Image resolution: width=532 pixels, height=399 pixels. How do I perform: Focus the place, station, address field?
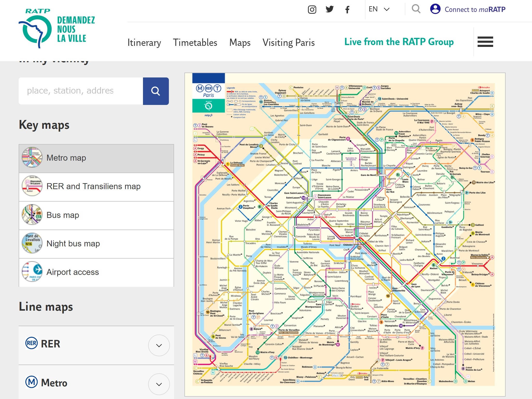point(81,91)
